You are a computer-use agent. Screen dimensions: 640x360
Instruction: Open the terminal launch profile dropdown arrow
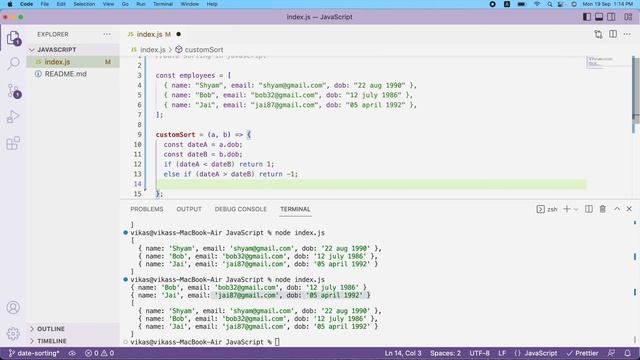pyautogui.click(x=576, y=209)
